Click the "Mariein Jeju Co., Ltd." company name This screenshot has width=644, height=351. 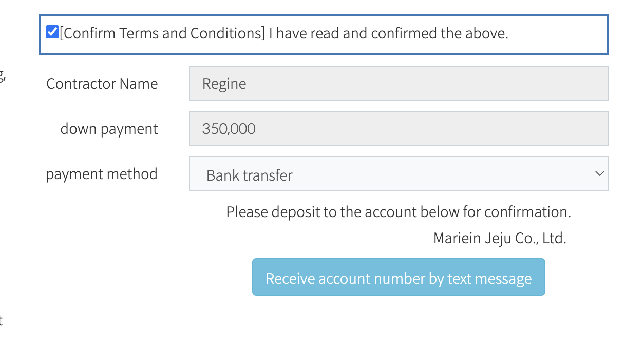tap(499, 238)
